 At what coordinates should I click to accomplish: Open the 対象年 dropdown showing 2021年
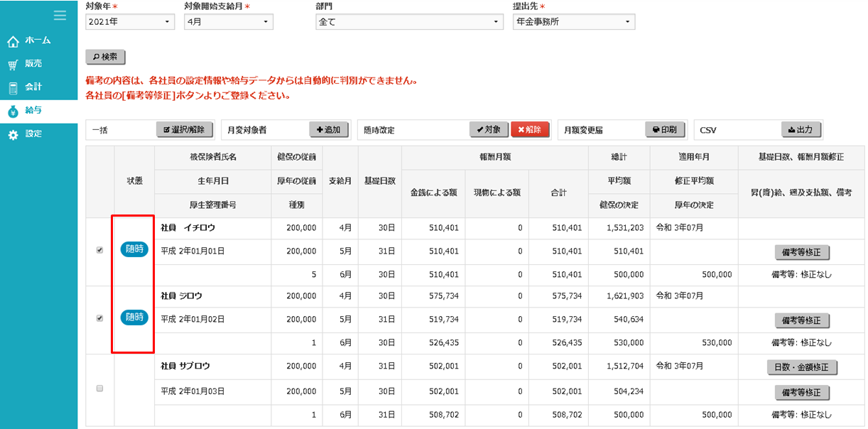[129, 22]
